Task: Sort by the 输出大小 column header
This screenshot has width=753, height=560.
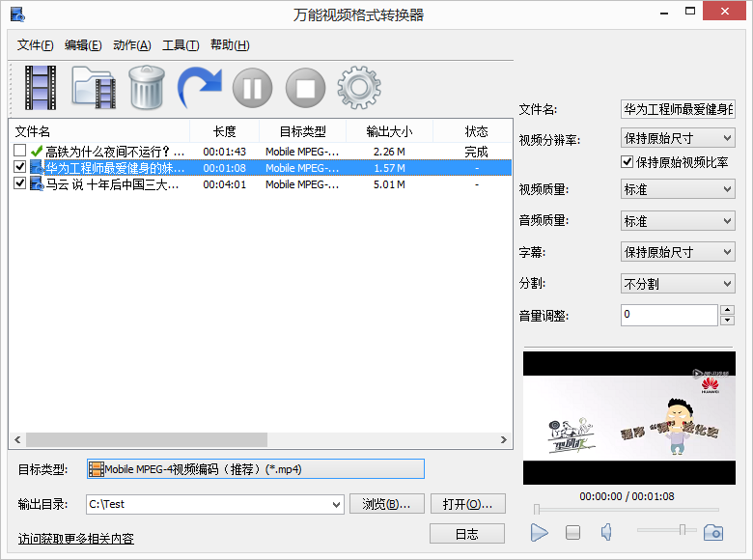Action: [x=389, y=131]
